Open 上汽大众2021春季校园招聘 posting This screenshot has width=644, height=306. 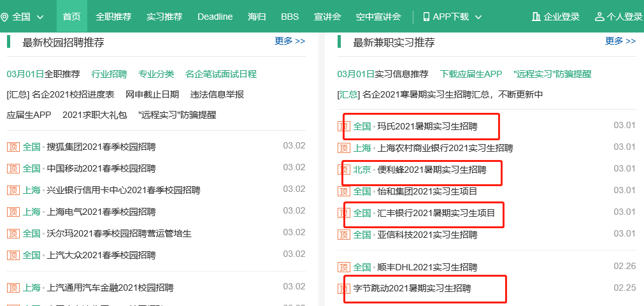click(x=101, y=255)
